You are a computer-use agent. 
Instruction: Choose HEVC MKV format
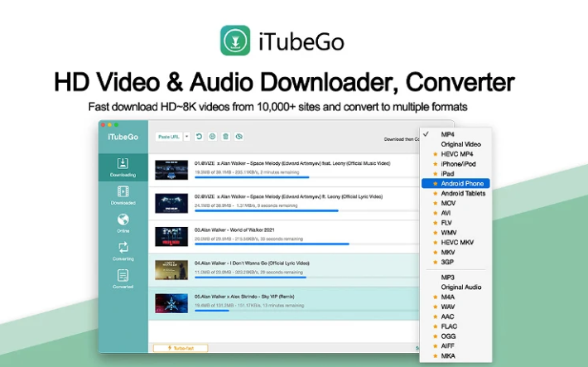(x=455, y=243)
